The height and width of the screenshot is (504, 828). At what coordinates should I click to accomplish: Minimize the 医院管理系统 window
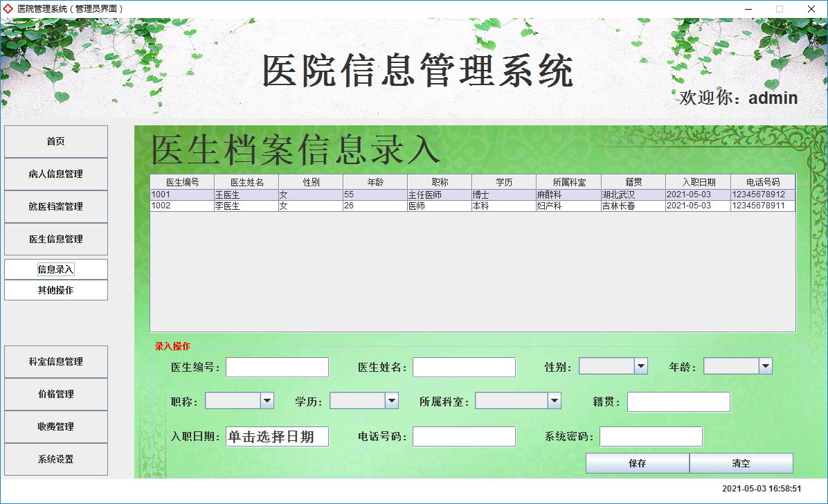(x=748, y=9)
